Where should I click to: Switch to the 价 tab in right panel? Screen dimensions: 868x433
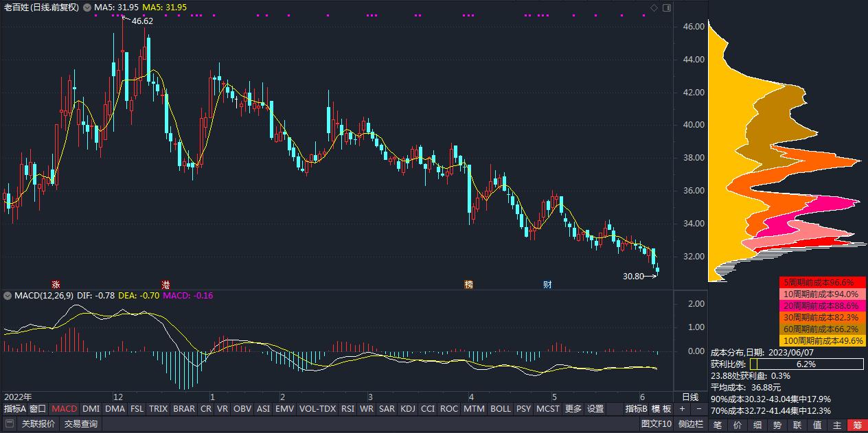click(735, 424)
